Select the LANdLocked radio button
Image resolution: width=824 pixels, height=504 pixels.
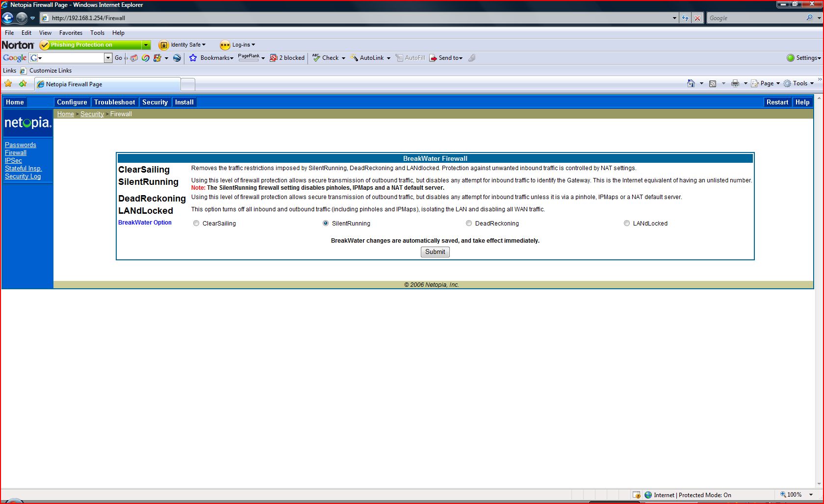coord(627,223)
